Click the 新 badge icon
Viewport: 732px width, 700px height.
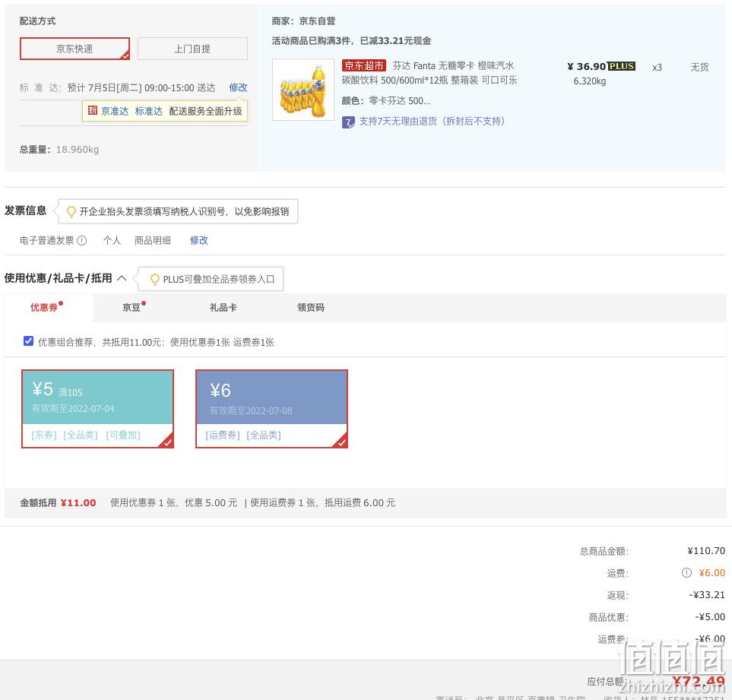pos(93,111)
